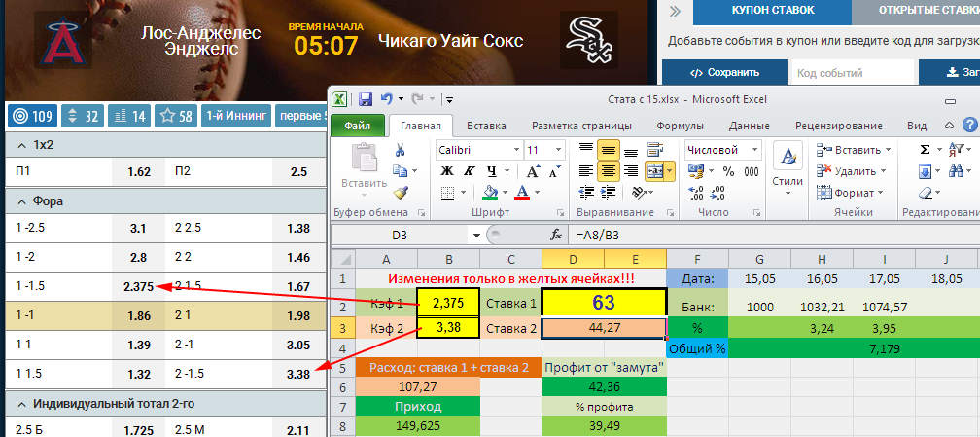Click the Cut scissors icon
This screenshot has height=437, width=980.
tap(400, 150)
